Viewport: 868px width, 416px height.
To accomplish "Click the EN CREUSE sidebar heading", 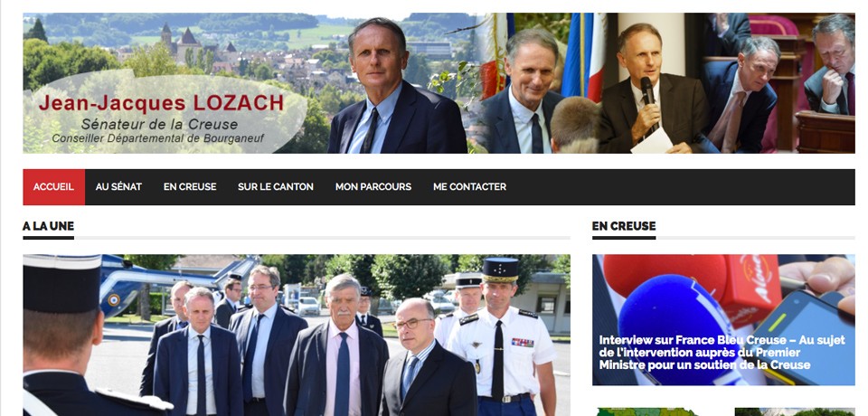I will pos(624,226).
